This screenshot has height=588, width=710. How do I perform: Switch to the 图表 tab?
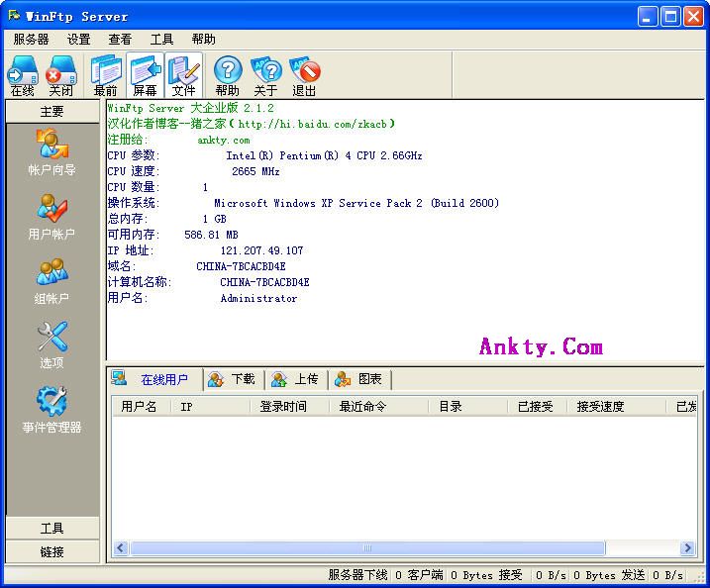[360, 379]
